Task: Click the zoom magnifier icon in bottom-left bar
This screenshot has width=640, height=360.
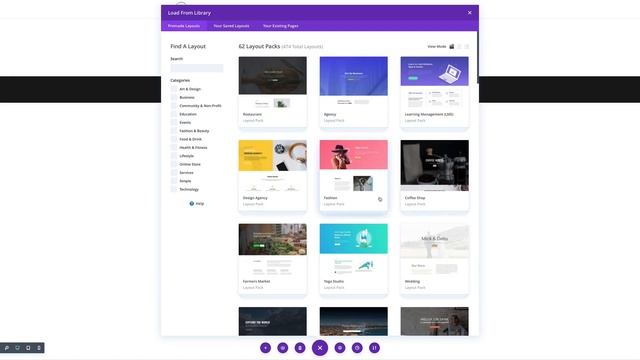Action: 7,348
